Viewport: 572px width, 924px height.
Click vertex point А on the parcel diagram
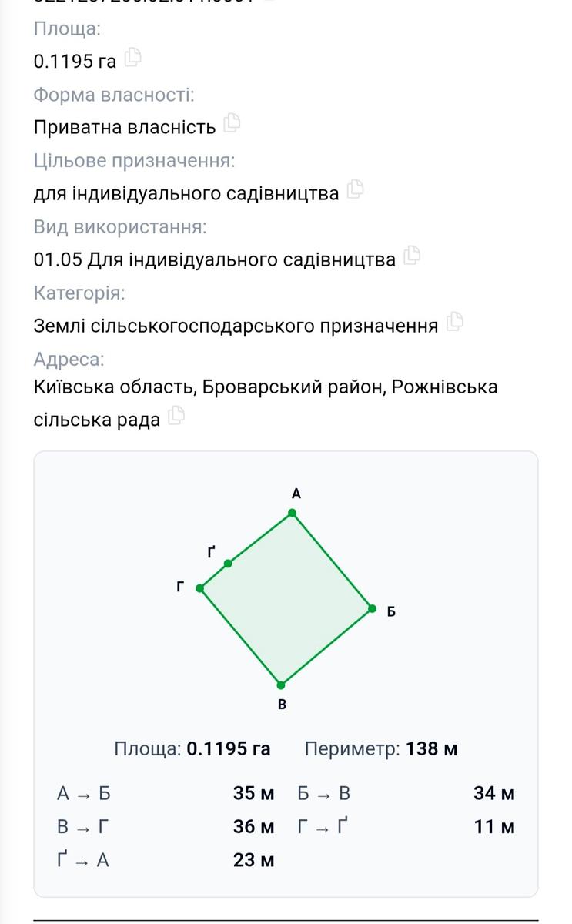(293, 513)
